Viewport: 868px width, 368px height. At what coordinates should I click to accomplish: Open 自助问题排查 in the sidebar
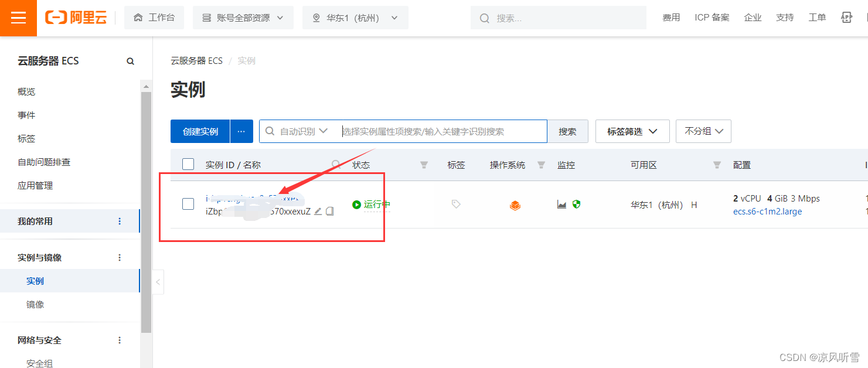pos(44,162)
